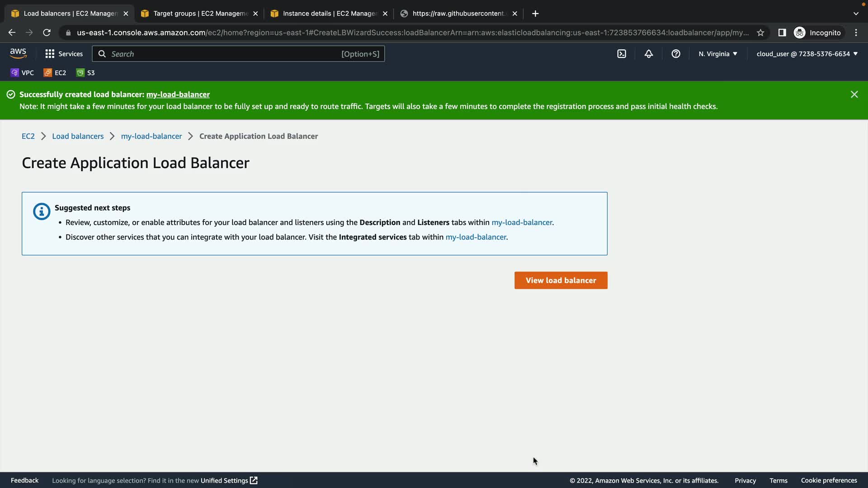
Task: Bookmark page with the star icon
Action: [760, 33]
